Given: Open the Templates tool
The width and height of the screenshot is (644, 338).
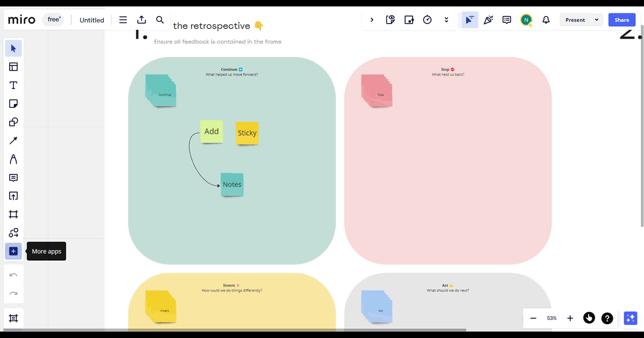Looking at the screenshot, I should coord(13,67).
